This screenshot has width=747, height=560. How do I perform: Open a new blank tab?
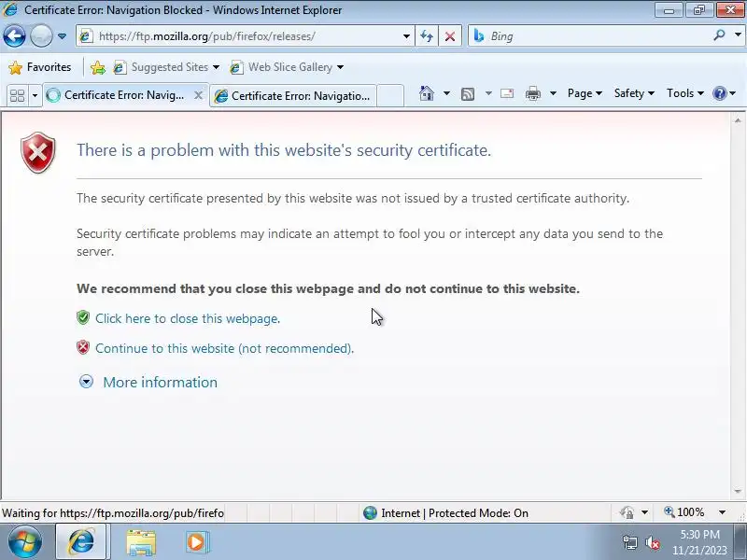pyautogui.click(x=390, y=96)
